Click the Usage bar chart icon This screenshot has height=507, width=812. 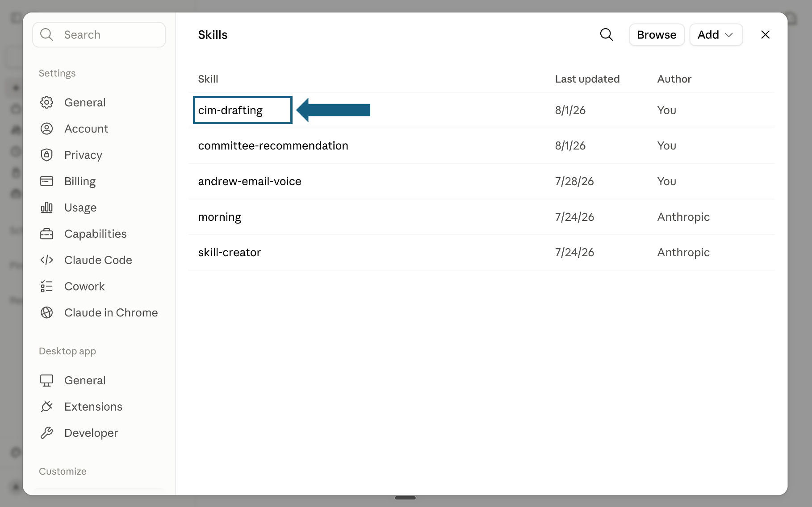[x=47, y=208]
